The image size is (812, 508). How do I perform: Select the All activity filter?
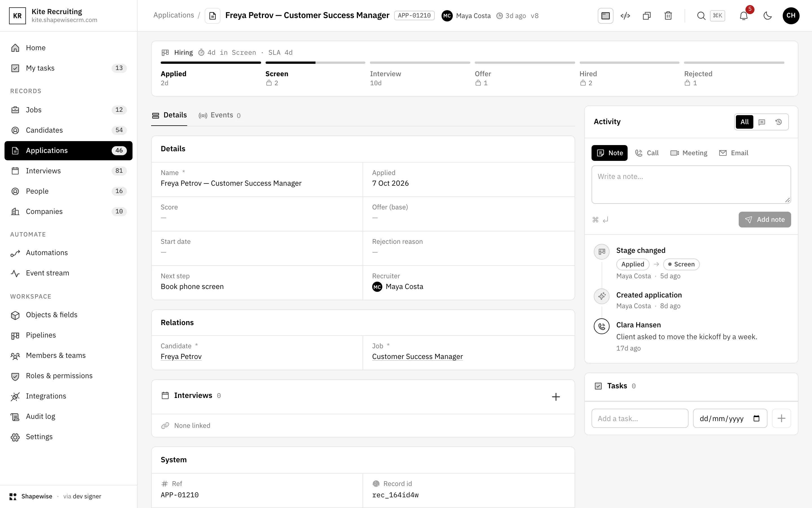tap(744, 122)
